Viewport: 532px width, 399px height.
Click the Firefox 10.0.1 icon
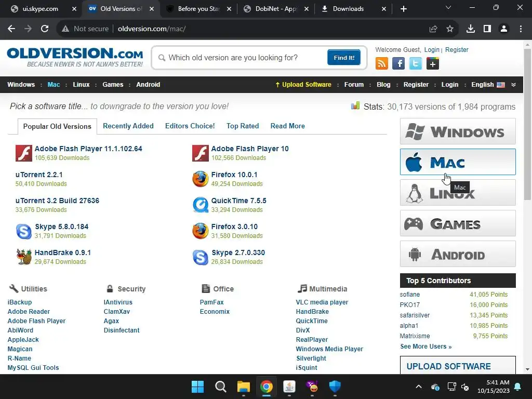tap(200, 179)
